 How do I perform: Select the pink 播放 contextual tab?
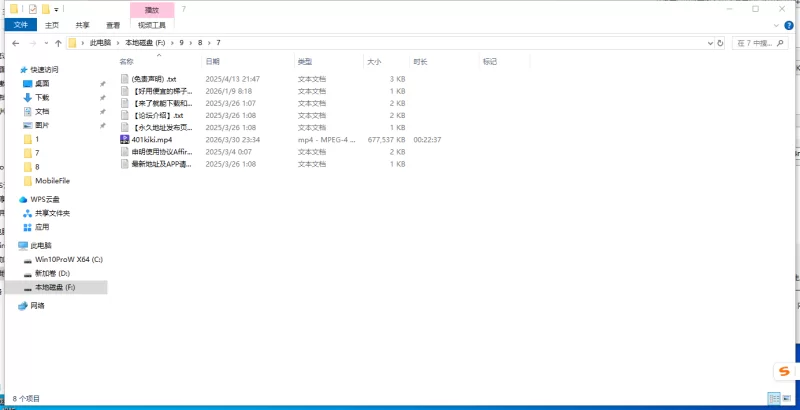[152, 10]
